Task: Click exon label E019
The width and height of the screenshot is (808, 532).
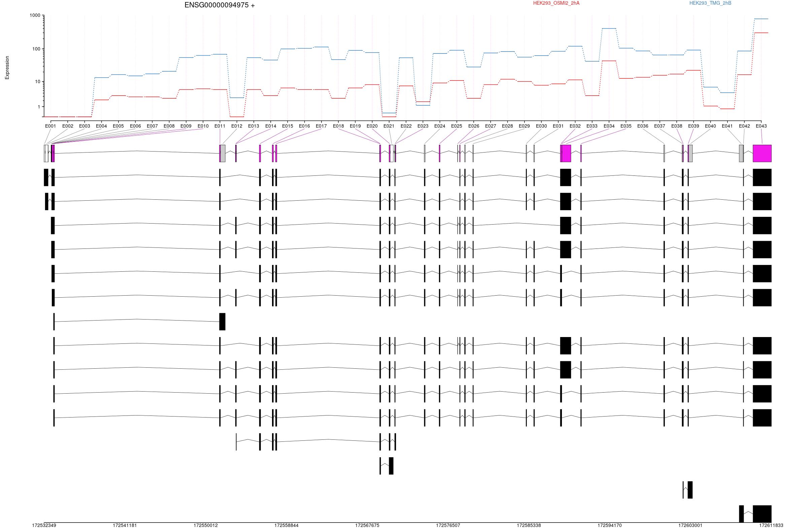Action: pyautogui.click(x=355, y=126)
